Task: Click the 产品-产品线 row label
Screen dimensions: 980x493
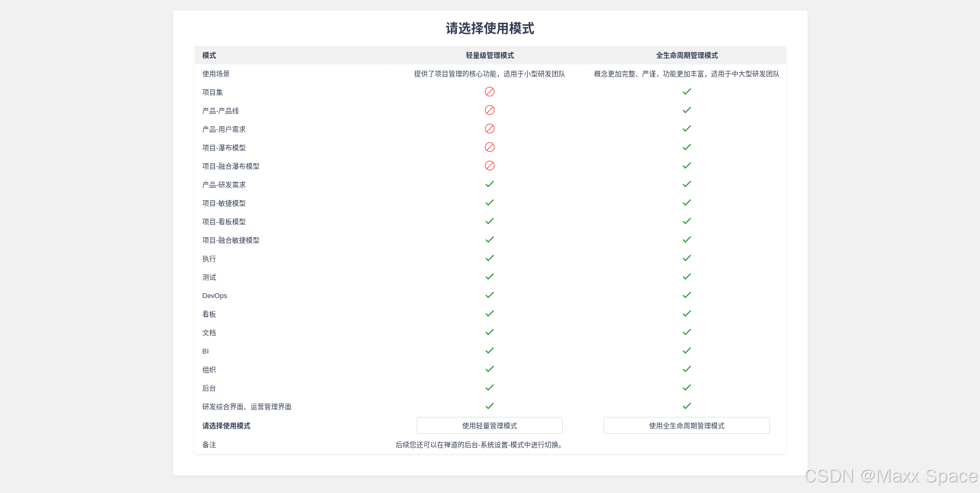Action: tap(221, 111)
